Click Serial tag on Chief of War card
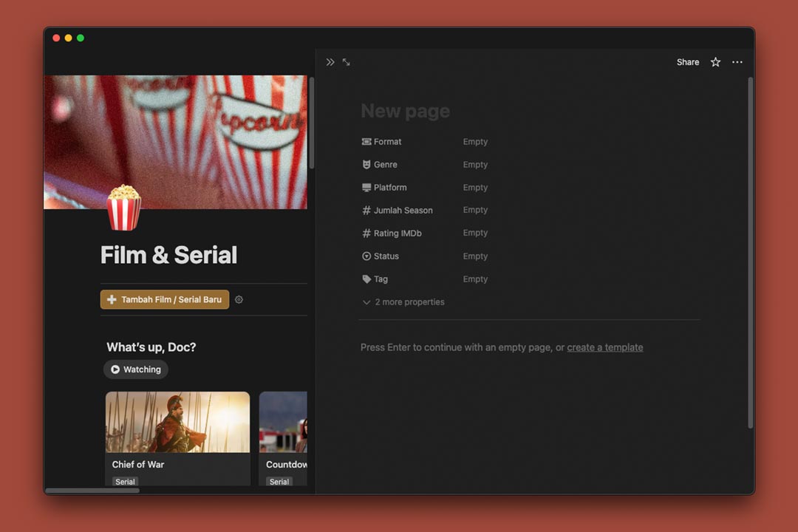The height and width of the screenshot is (532, 798). 125,481
